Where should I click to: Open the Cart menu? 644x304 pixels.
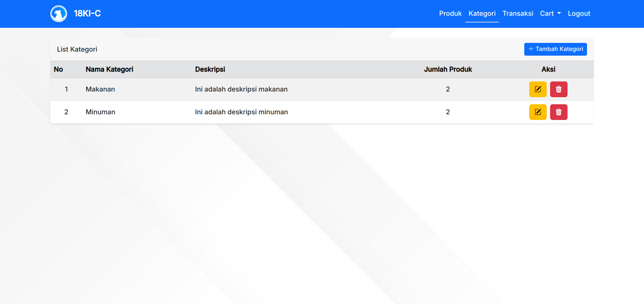tap(547, 13)
